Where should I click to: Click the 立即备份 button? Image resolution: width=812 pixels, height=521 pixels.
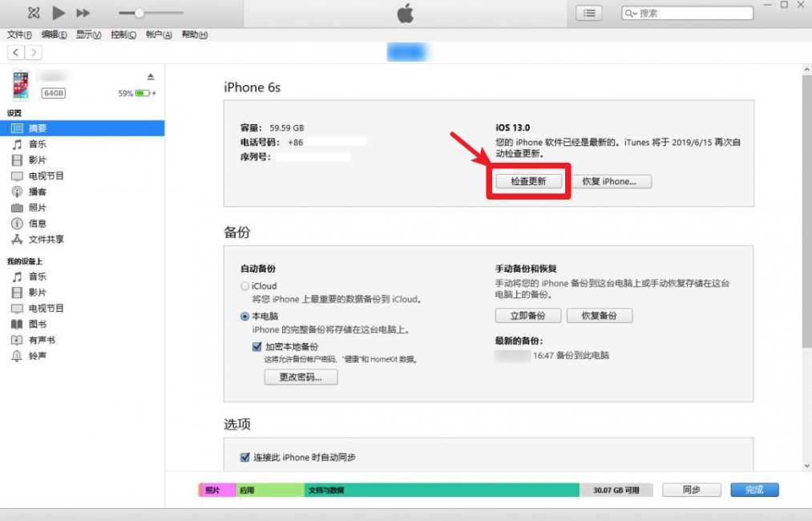(x=527, y=315)
